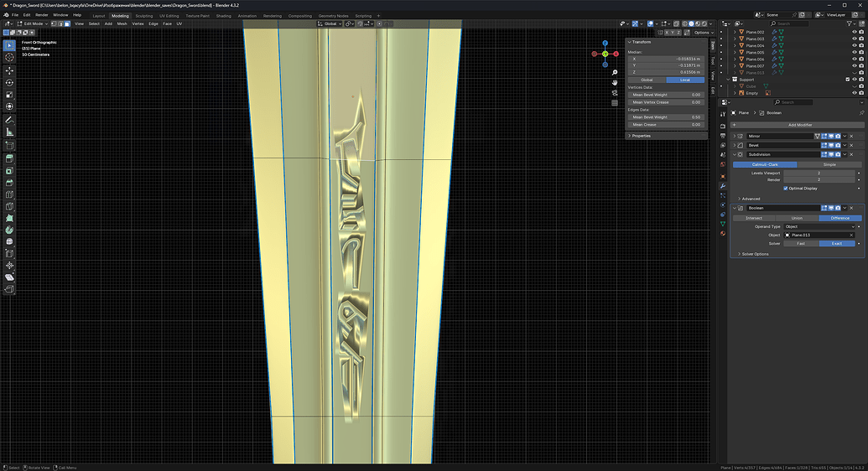The image size is (868, 471).
Task: Adjust the Mean Crease edge slider
Action: click(666, 125)
